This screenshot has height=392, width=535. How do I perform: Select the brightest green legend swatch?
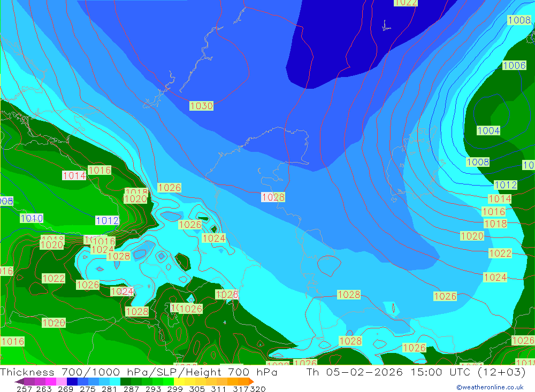[x=169, y=381]
